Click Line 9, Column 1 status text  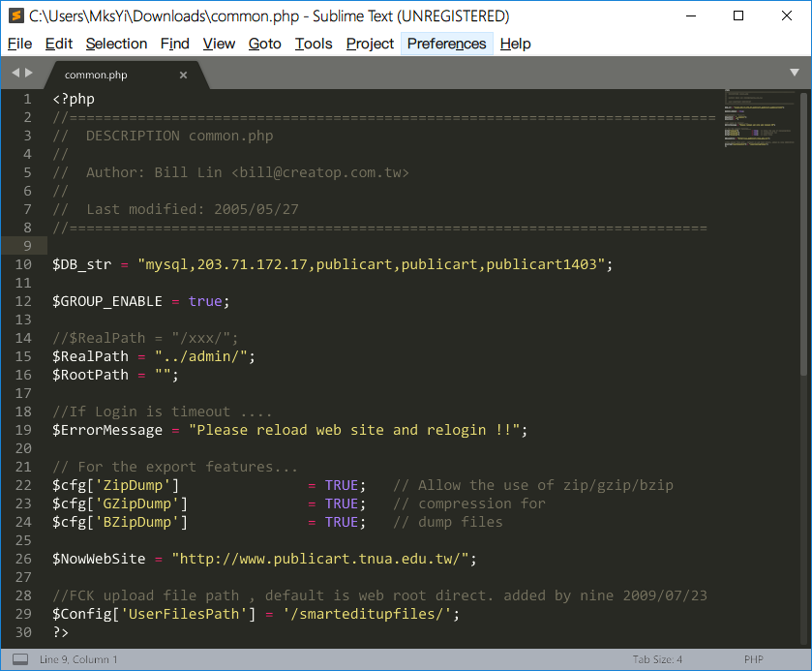78,659
